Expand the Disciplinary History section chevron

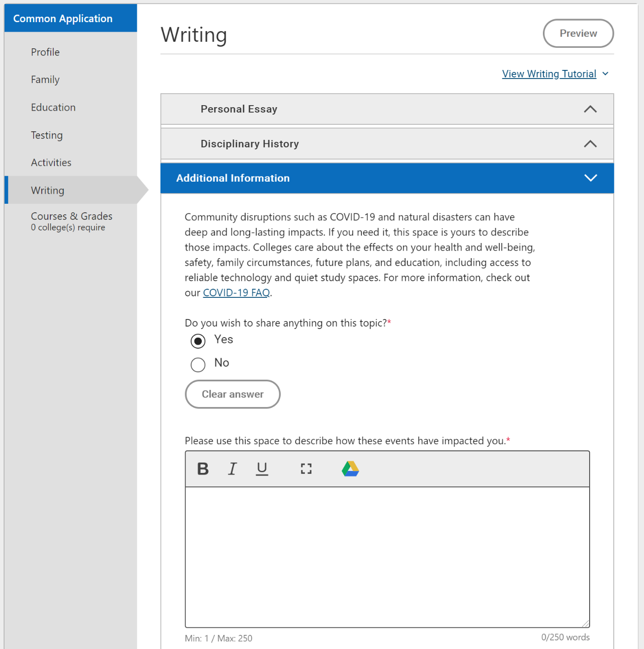point(590,144)
